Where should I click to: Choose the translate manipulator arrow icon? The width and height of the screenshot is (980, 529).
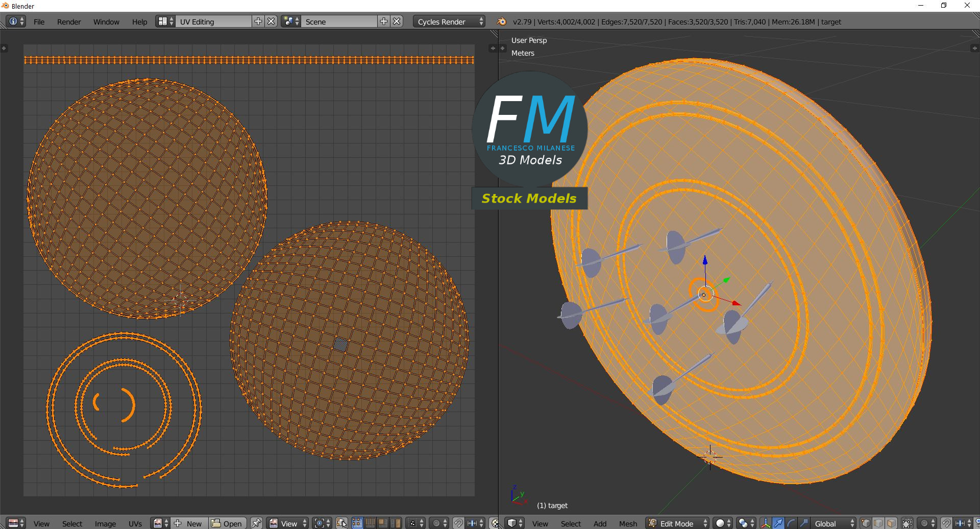778,523
